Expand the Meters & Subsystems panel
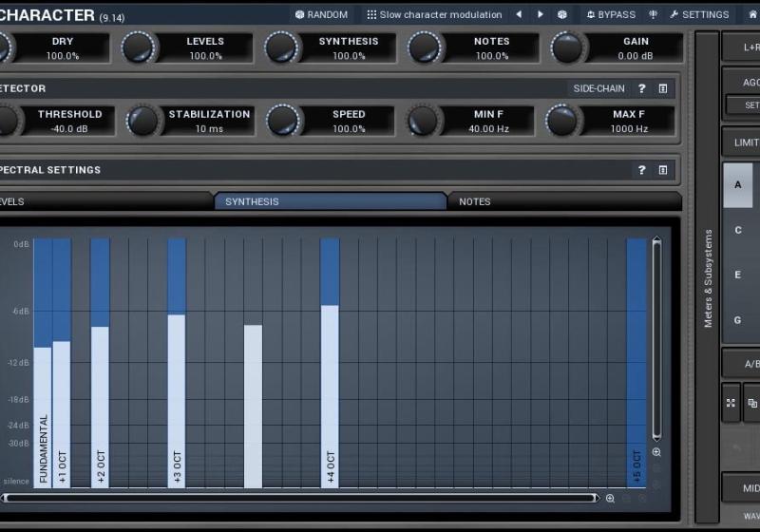760x532 pixels. 707,275
